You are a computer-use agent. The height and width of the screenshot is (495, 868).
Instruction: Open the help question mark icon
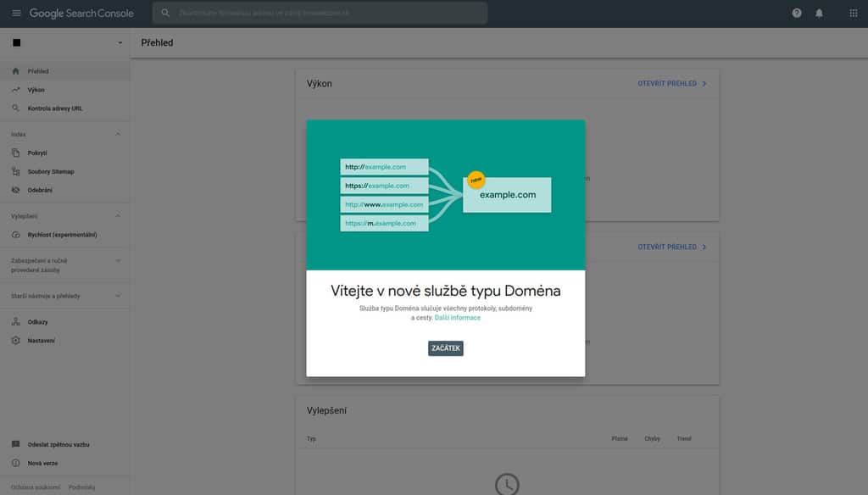point(797,14)
